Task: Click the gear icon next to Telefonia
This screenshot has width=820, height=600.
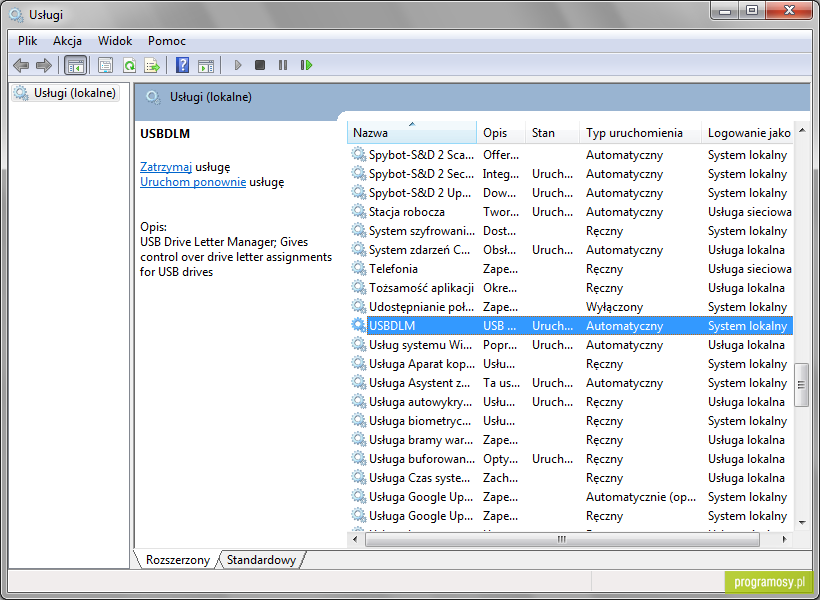Action: pos(358,268)
